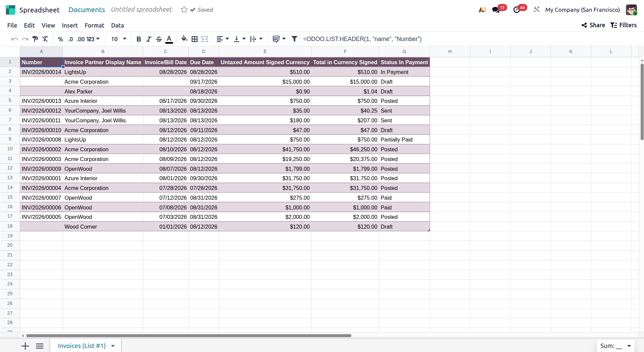Click the Undo arrow icon

tap(14, 39)
